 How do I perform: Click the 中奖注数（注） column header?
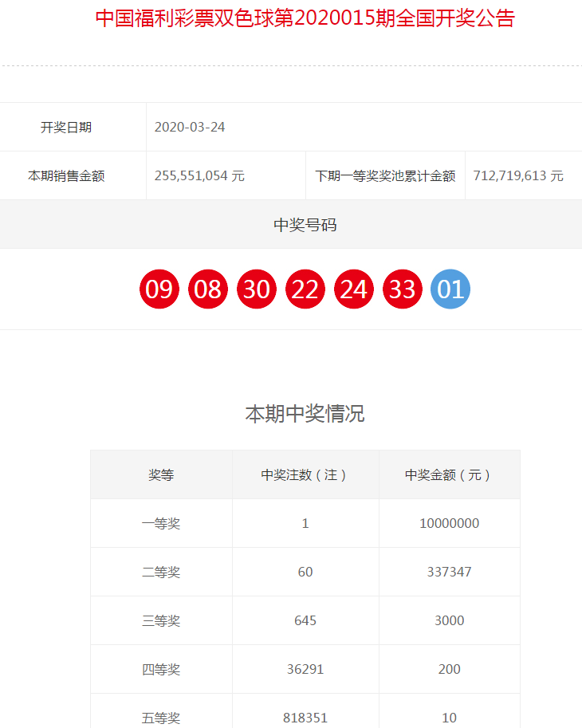pyautogui.click(x=305, y=475)
